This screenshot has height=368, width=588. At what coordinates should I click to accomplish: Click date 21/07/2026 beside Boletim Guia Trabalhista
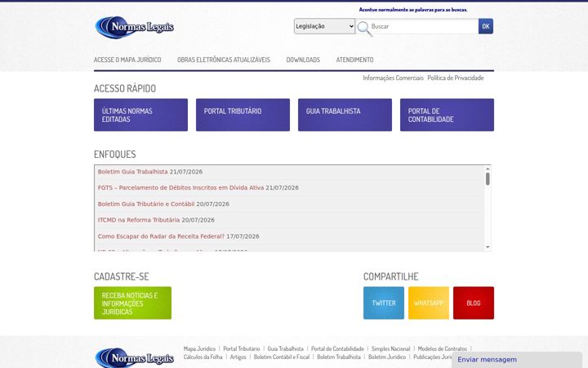click(x=186, y=172)
